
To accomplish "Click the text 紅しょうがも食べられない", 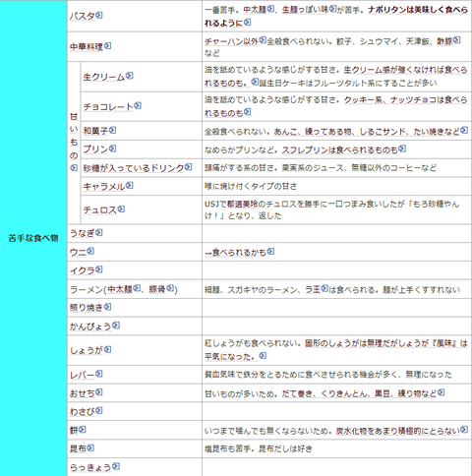I will click(x=252, y=343).
